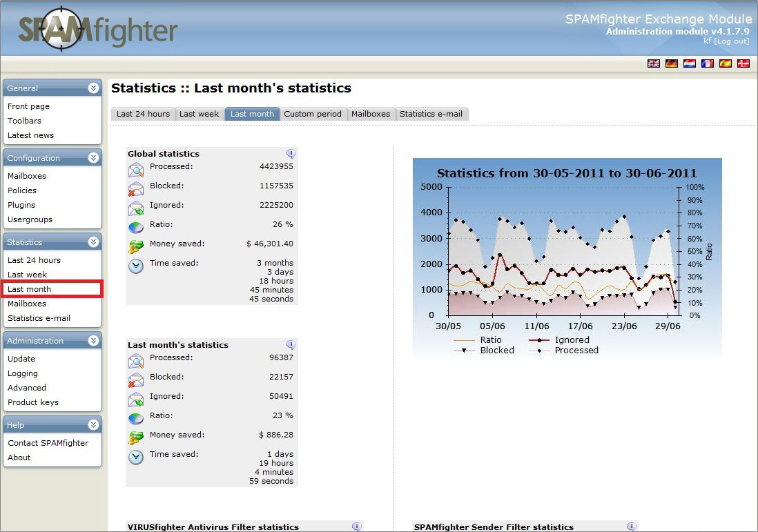Click Money saved icon in Last month's statistics
Viewport: 758px width, 532px height.
(136, 438)
